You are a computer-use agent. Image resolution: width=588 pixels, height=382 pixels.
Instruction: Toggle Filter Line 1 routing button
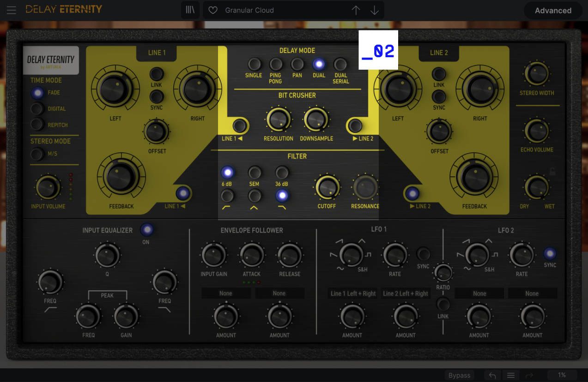tap(183, 193)
